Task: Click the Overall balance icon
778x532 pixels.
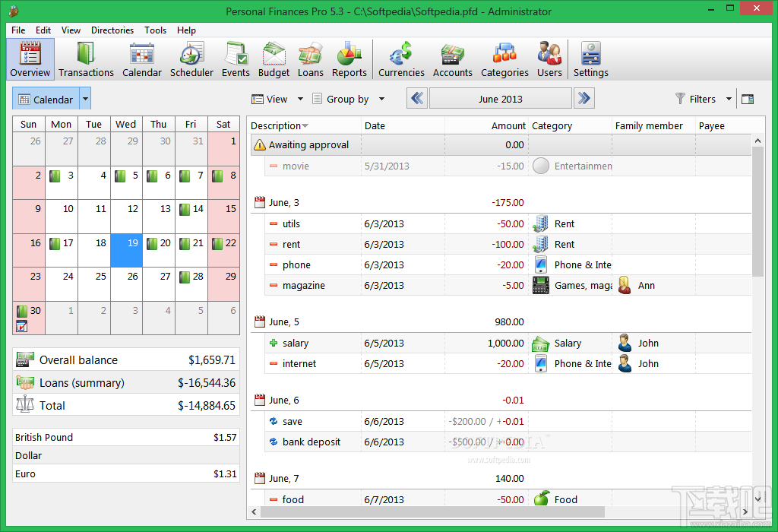Action: click(25, 359)
